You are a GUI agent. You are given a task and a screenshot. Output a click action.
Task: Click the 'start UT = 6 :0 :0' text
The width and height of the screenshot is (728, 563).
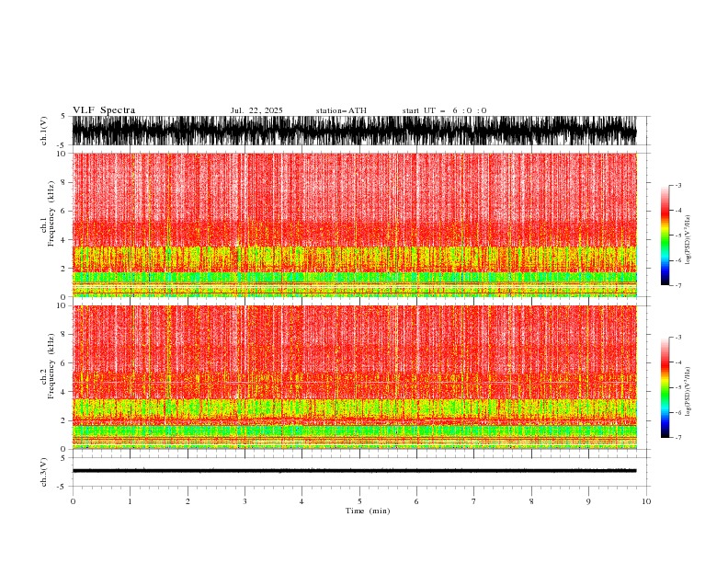coord(444,110)
